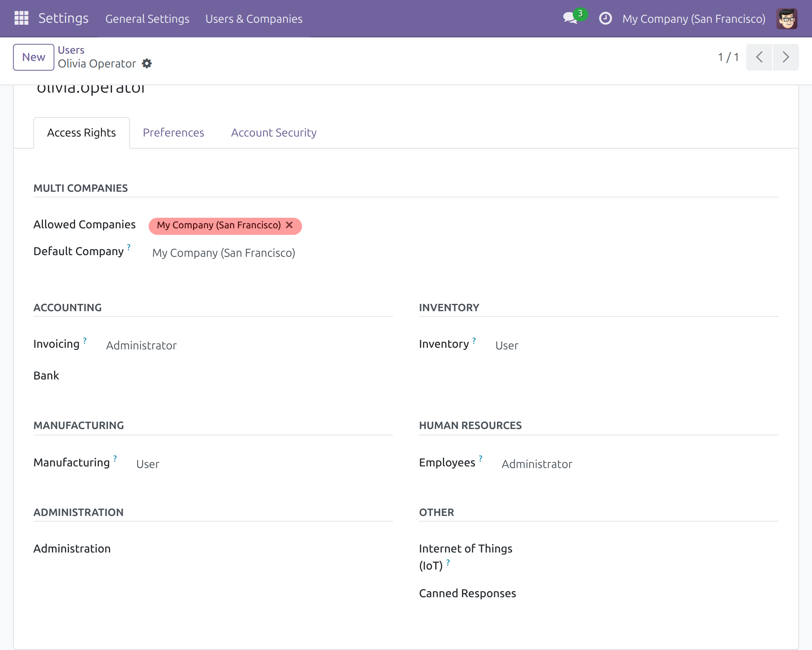Open the Inventory User dropdown
This screenshot has height=650, width=812.
point(635,345)
